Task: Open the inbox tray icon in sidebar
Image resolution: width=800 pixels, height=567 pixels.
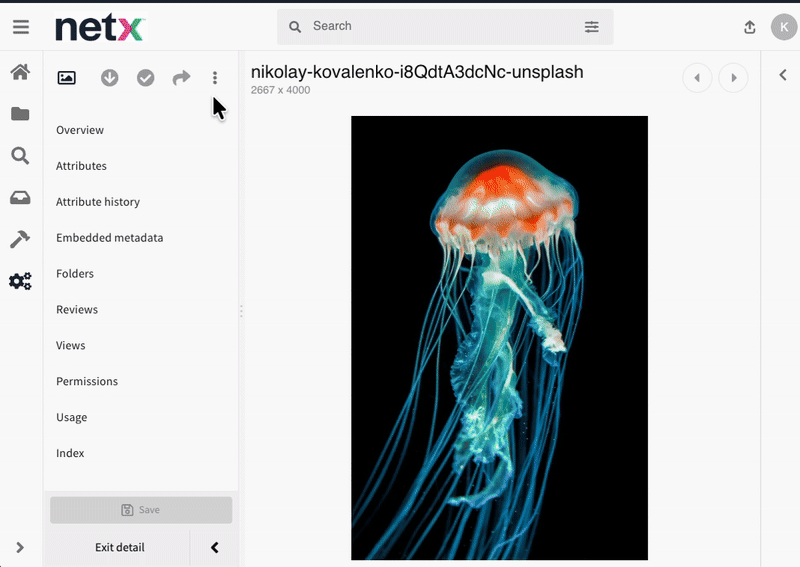Action: pos(20,198)
